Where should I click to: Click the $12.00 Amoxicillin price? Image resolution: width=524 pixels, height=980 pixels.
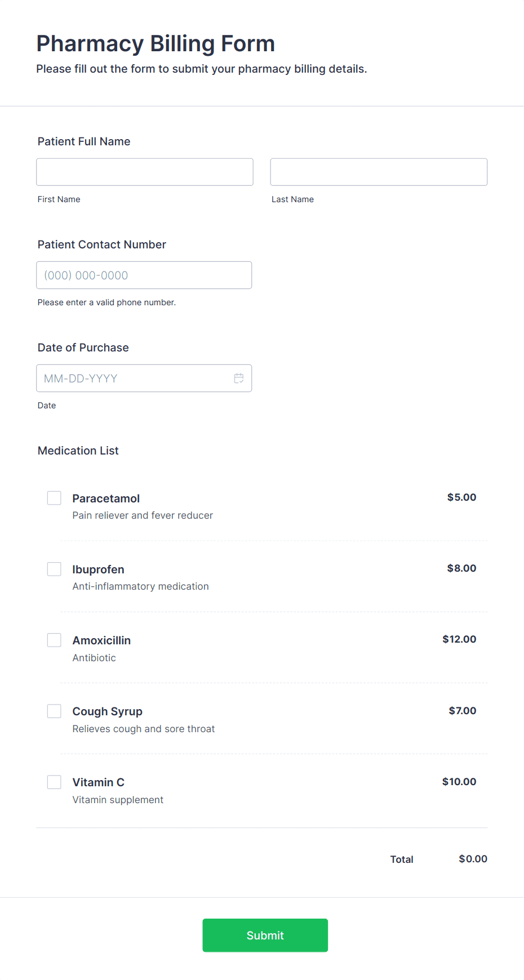459,639
